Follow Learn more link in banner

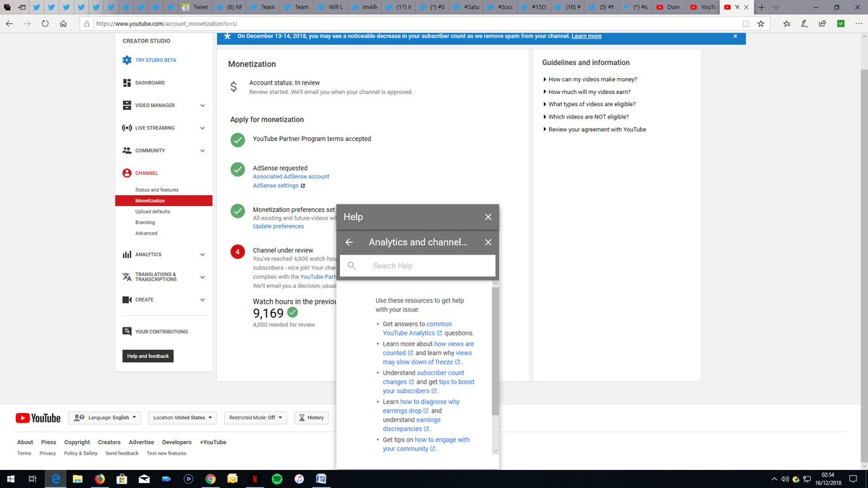pos(587,36)
